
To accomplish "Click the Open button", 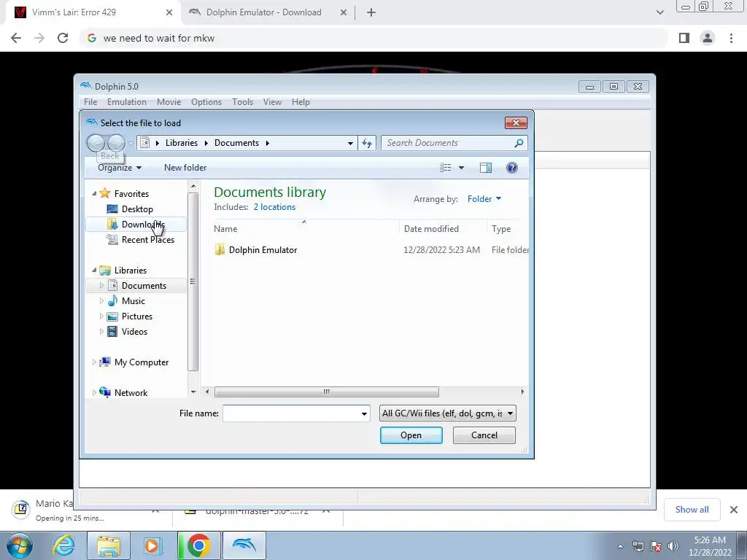I will [411, 435].
